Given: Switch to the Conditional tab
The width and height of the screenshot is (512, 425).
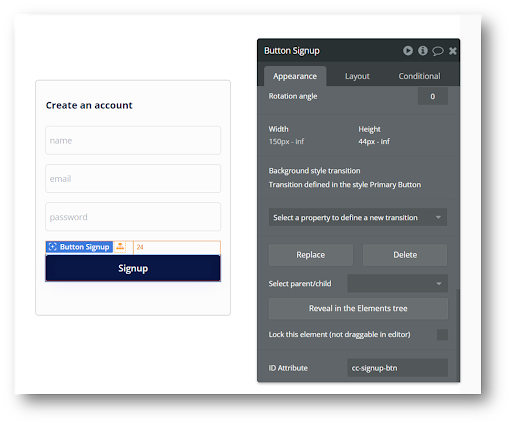Looking at the screenshot, I should (419, 76).
